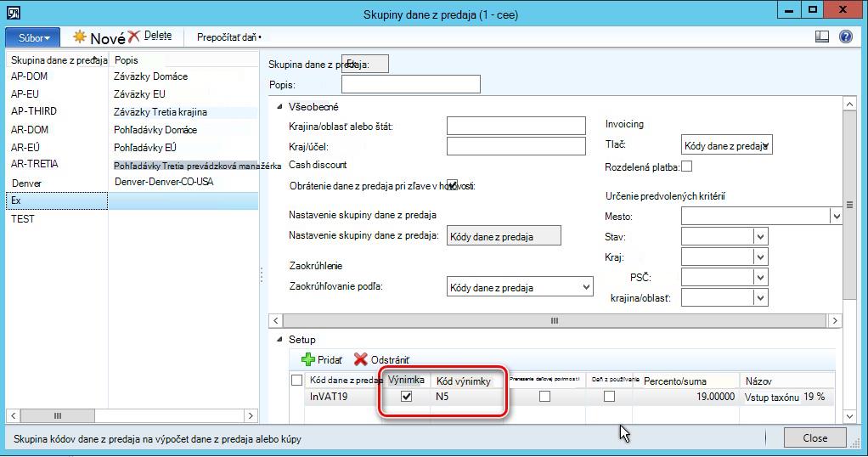Image resolution: width=868 pixels, height=457 pixels.
Task: Click the right pane vertical scrollbar thumb
Action: point(849,205)
